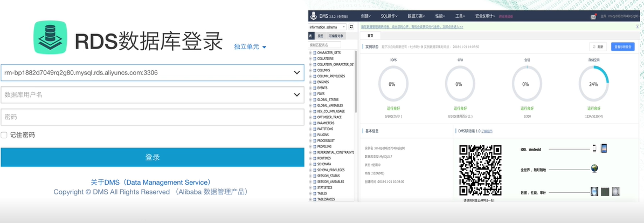Click the table icon for ROUTINES
The height and width of the screenshot is (223, 644).
pos(315,158)
